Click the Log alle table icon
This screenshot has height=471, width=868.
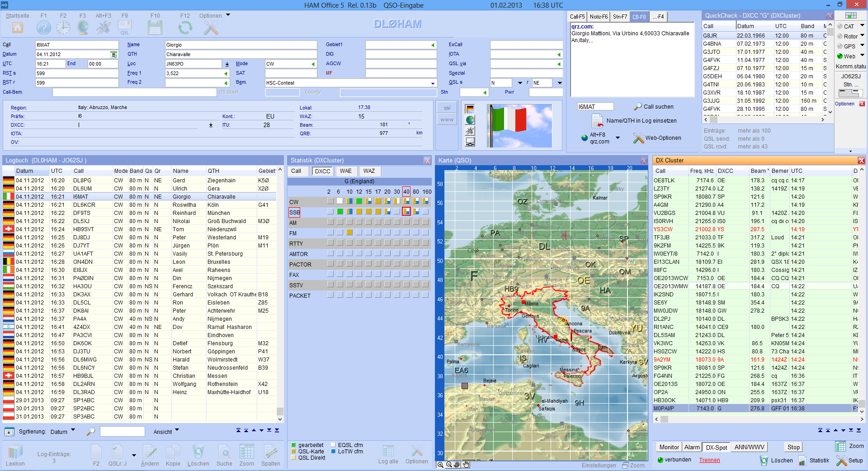point(388,451)
